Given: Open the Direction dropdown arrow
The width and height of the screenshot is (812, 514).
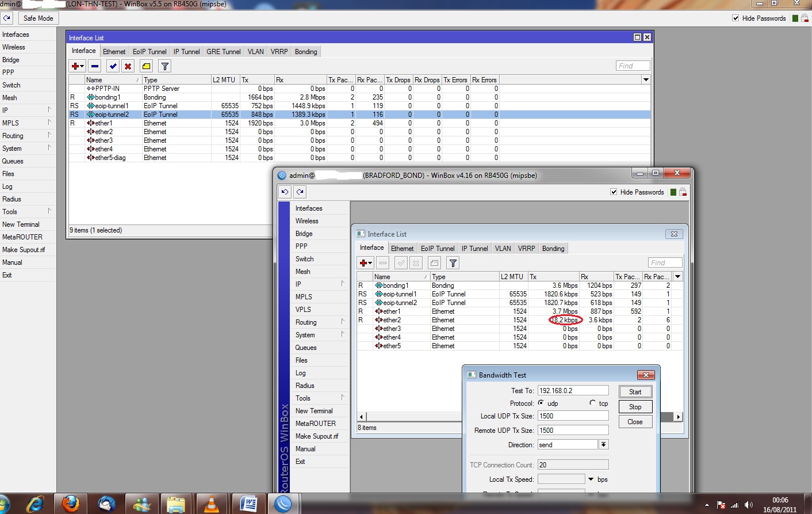Looking at the screenshot, I should tap(603, 444).
